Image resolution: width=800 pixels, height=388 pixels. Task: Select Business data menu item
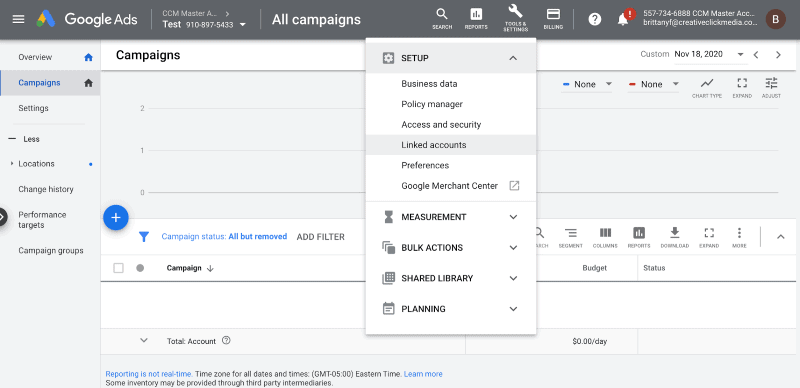[451, 84]
